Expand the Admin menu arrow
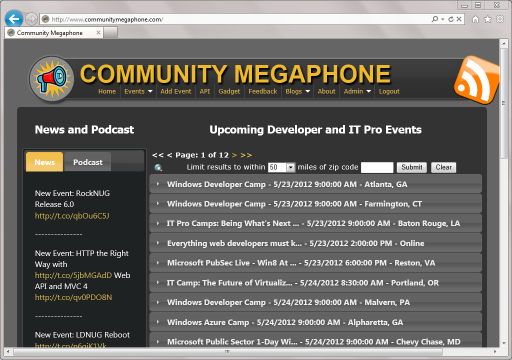This screenshot has height=360, width=512. click(368, 91)
